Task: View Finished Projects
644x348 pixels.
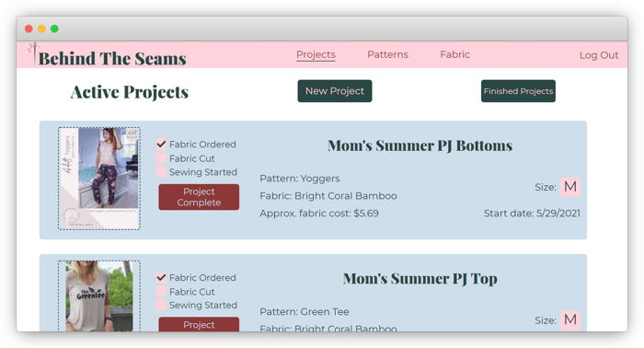Action: click(x=518, y=91)
